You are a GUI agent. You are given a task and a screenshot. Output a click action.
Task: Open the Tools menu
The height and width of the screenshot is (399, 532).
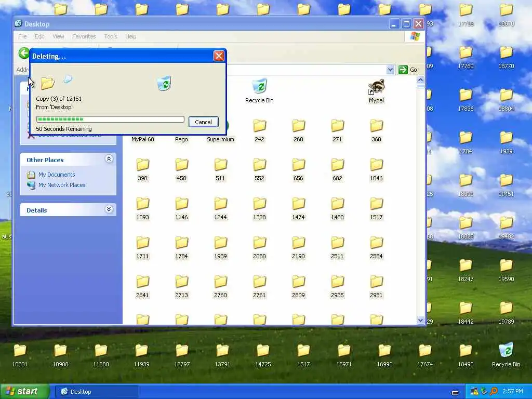click(111, 36)
